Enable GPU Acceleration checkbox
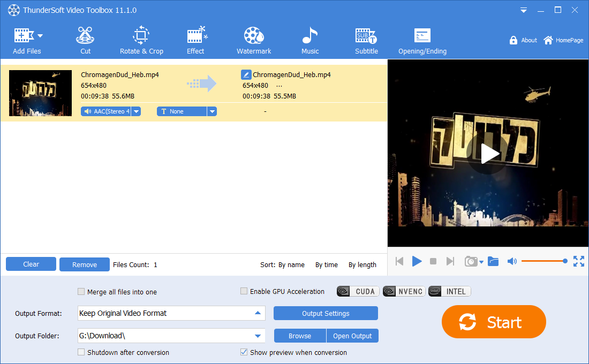589x364 pixels. [x=244, y=291]
